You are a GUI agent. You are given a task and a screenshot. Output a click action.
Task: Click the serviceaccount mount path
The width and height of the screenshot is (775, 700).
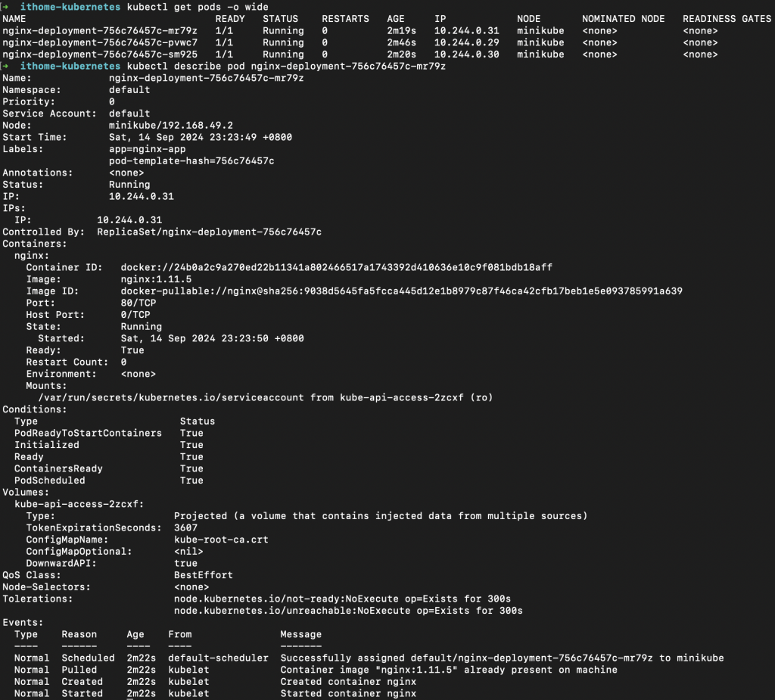click(x=171, y=397)
